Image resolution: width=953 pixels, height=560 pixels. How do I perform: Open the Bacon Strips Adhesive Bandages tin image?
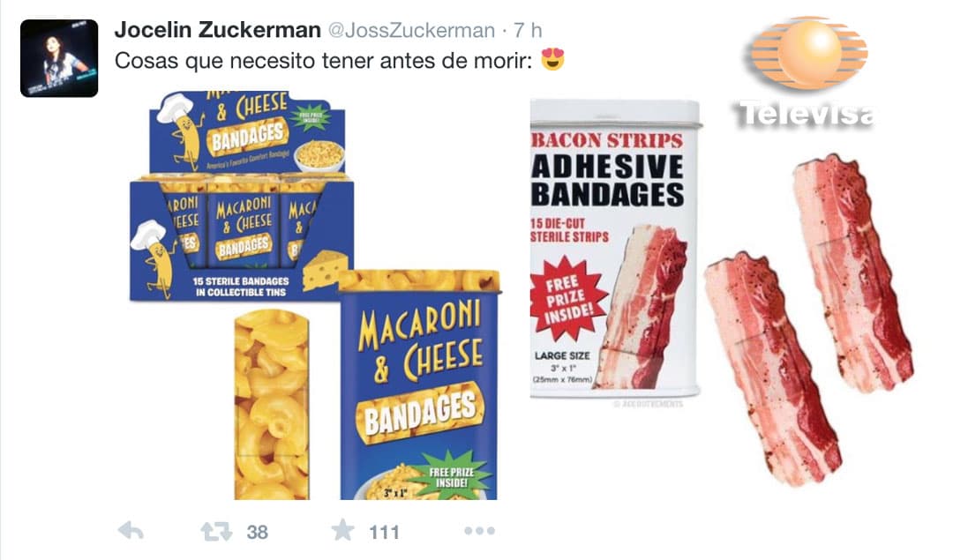pyautogui.click(x=614, y=249)
